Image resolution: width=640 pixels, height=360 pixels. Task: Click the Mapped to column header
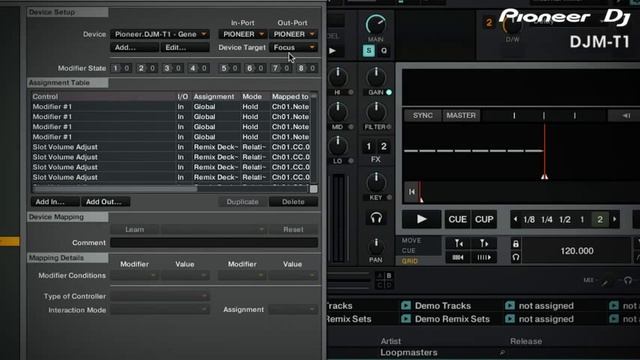pyautogui.click(x=290, y=97)
